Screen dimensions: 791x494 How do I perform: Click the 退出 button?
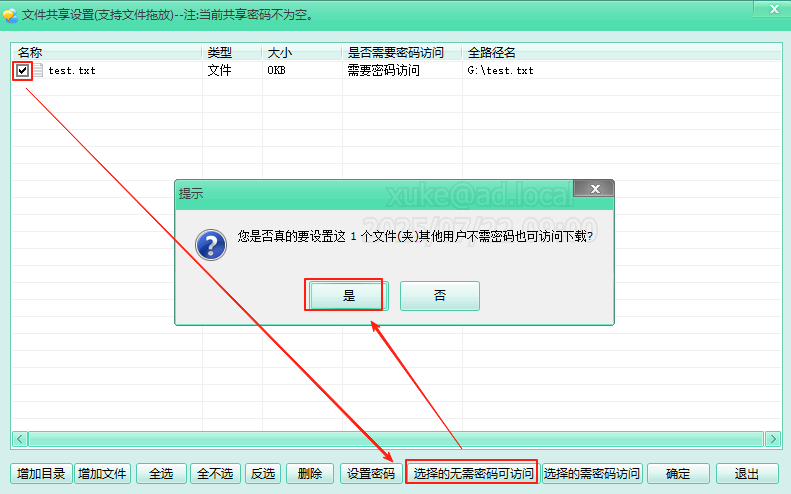click(x=747, y=474)
